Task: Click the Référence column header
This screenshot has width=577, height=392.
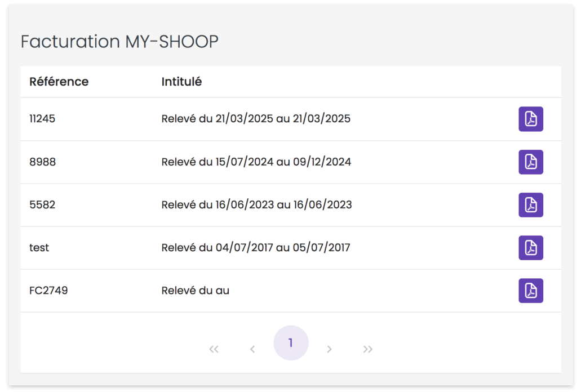Action: click(59, 82)
